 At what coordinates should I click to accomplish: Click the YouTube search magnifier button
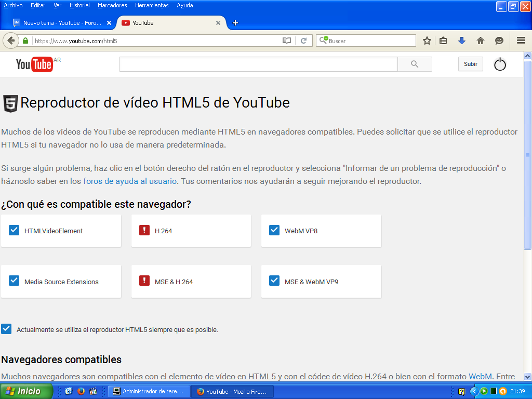pyautogui.click(x=415, y=64)
